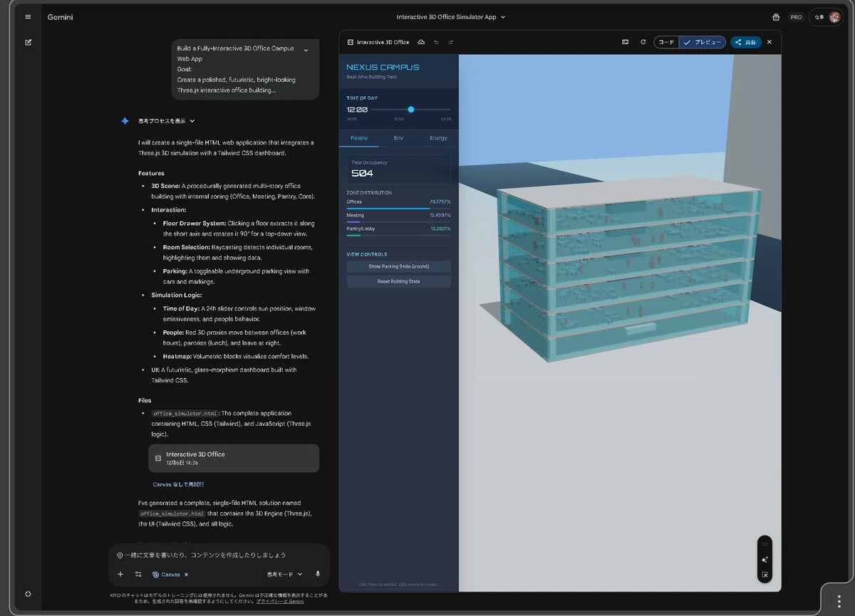Open the 思考モード model dropdown

click(x=285, y=574)
